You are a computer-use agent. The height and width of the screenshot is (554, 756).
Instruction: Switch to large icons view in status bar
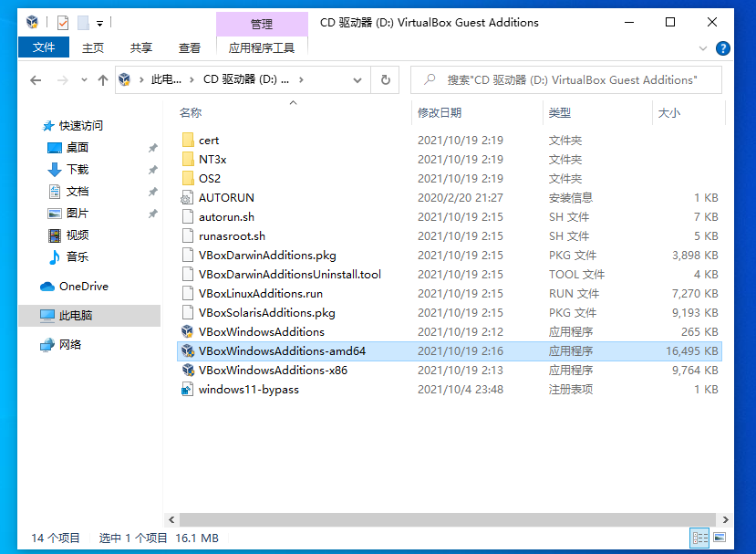(x=720, y=538)
